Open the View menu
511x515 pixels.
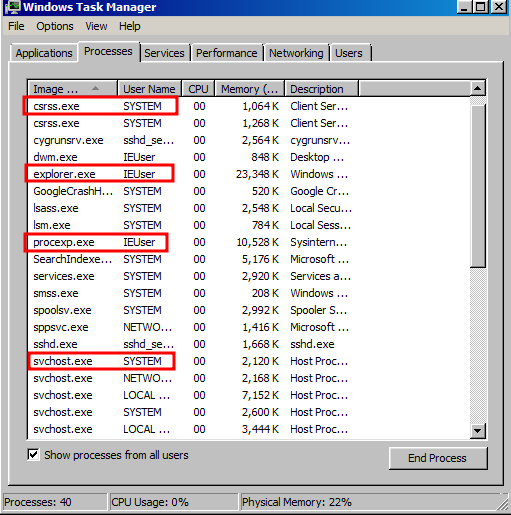[x=96, y=26]
